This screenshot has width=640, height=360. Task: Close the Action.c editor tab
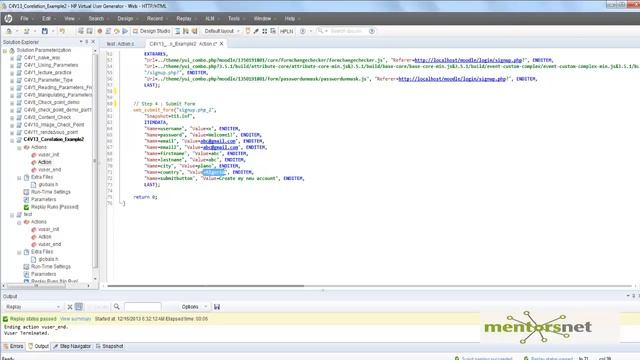(222, 44)
